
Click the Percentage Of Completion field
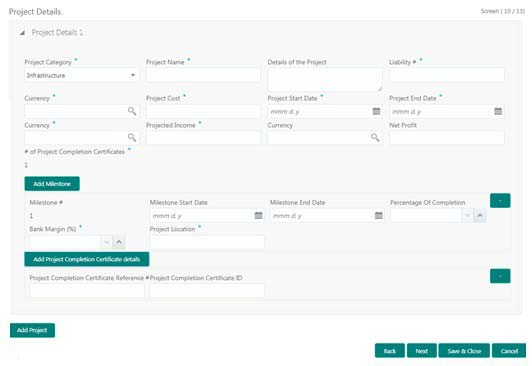(426, 216)
